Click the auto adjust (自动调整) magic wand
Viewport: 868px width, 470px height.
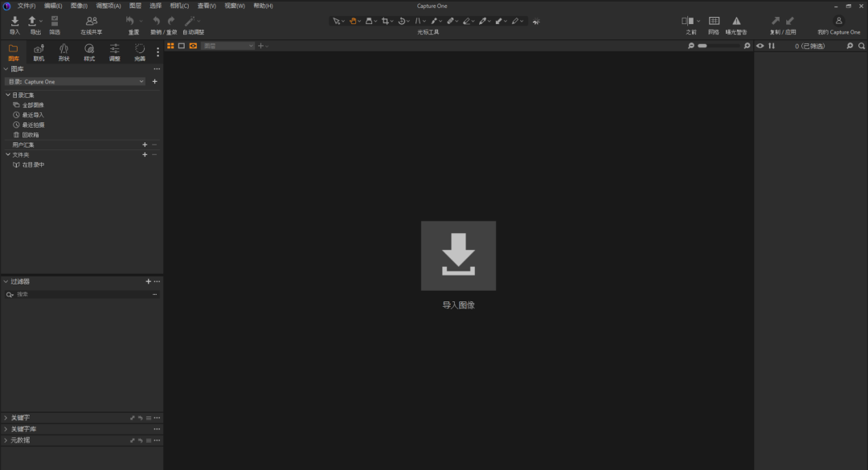click(190, 21)
